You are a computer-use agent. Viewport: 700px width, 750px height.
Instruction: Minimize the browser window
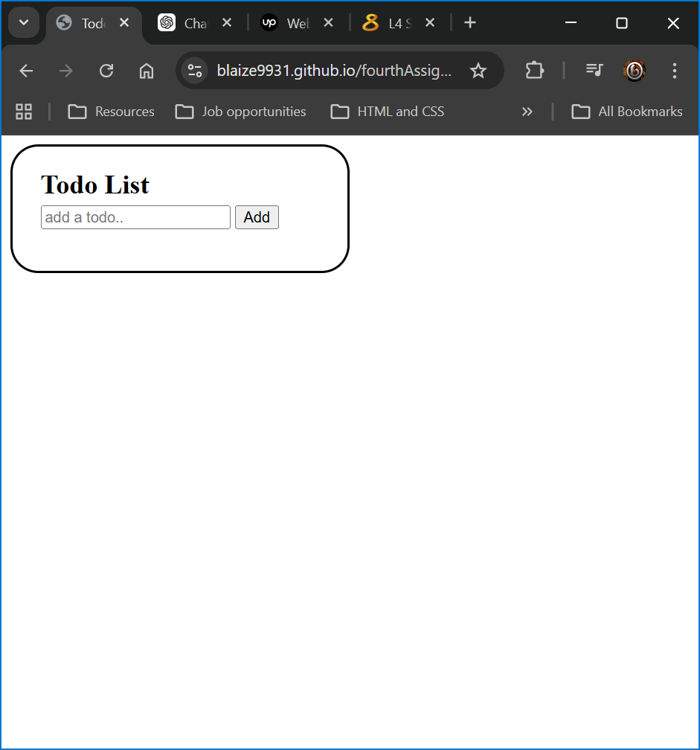pyautogui.click(x=571, y=22)
